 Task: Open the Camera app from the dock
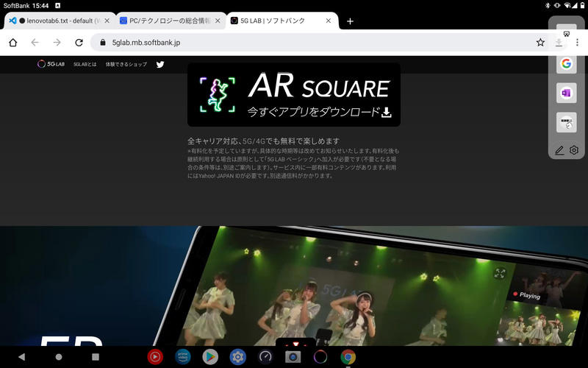pos(293,357)
